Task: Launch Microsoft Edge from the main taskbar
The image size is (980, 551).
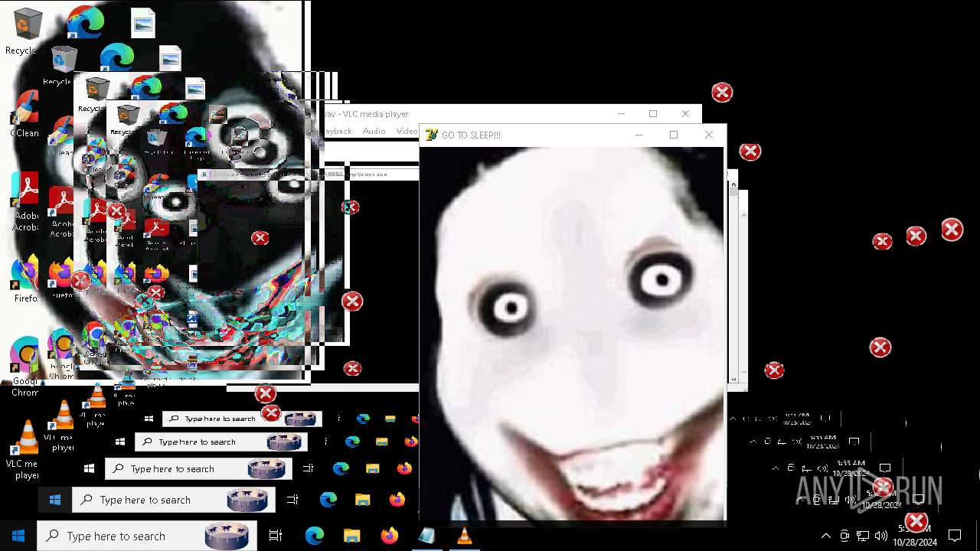Action: [315, 536]
